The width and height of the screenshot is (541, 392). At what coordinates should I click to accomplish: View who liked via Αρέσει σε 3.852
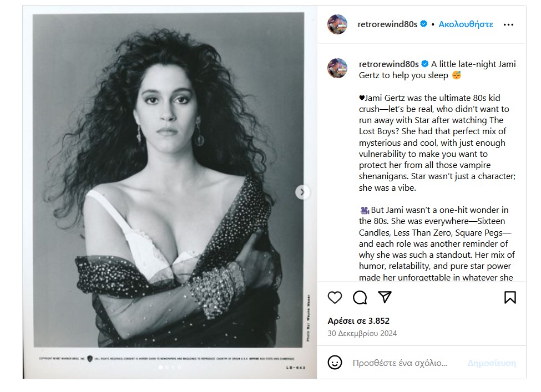coord(358,320)
